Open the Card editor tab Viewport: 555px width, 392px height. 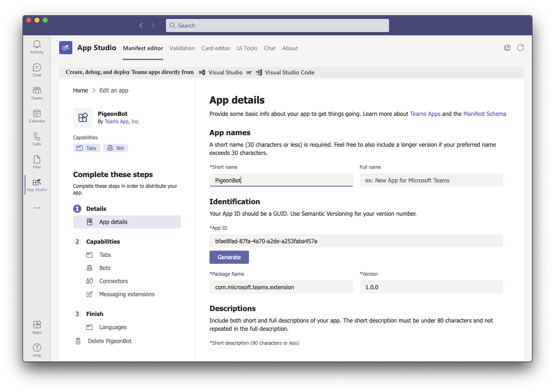pos(216,48)
